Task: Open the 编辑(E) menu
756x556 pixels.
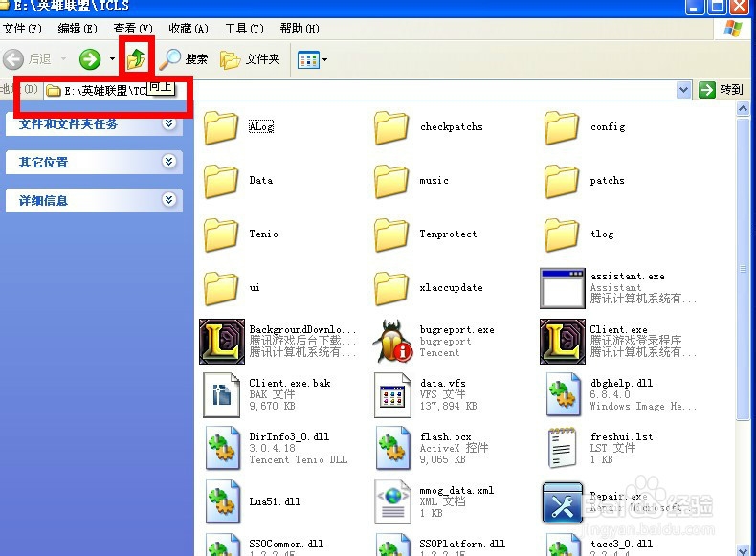Action: pos(78,29)
